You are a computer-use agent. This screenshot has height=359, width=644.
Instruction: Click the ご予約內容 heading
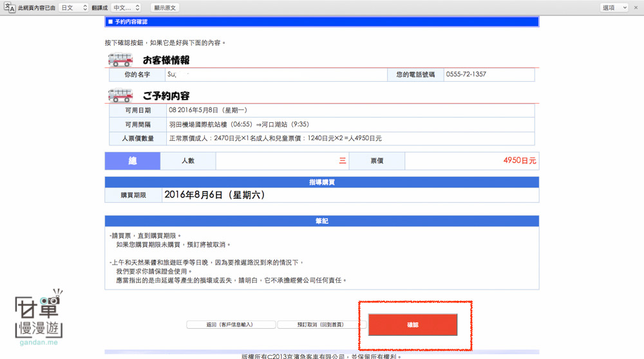[x=166, y=96]
